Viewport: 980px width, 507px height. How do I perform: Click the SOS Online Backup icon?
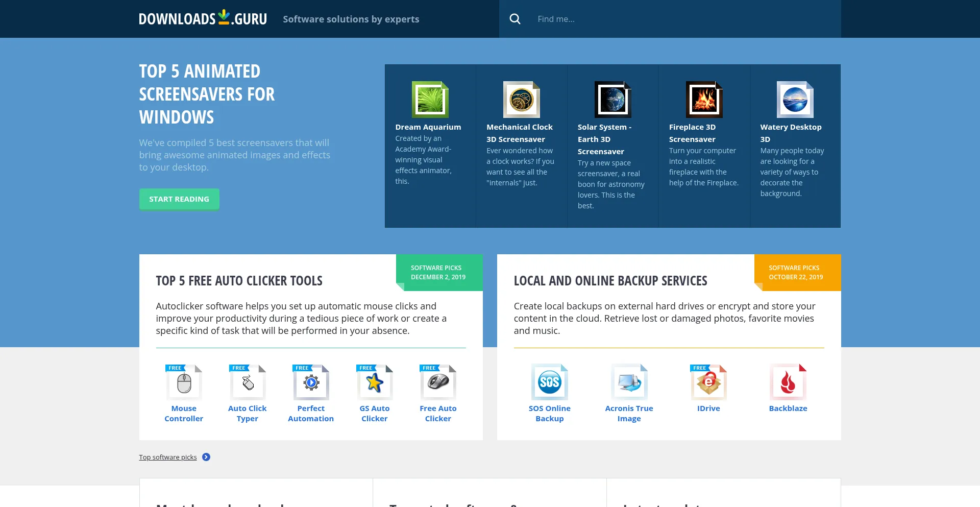coord(550,382)
